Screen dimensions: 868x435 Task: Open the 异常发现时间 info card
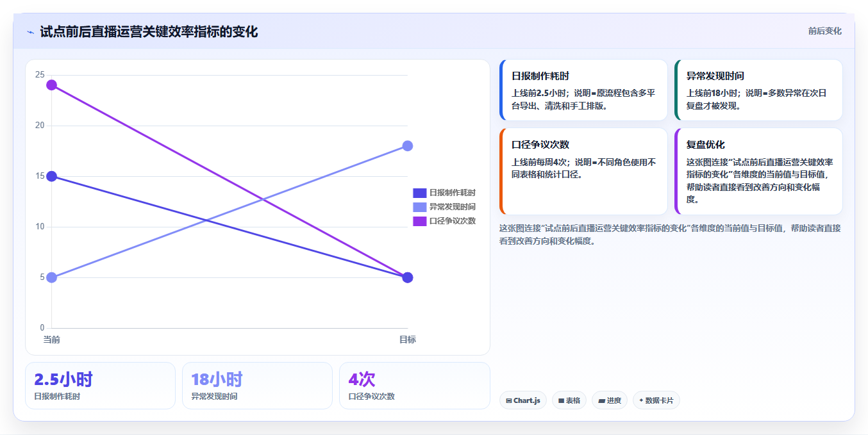(x=758, y=90)
